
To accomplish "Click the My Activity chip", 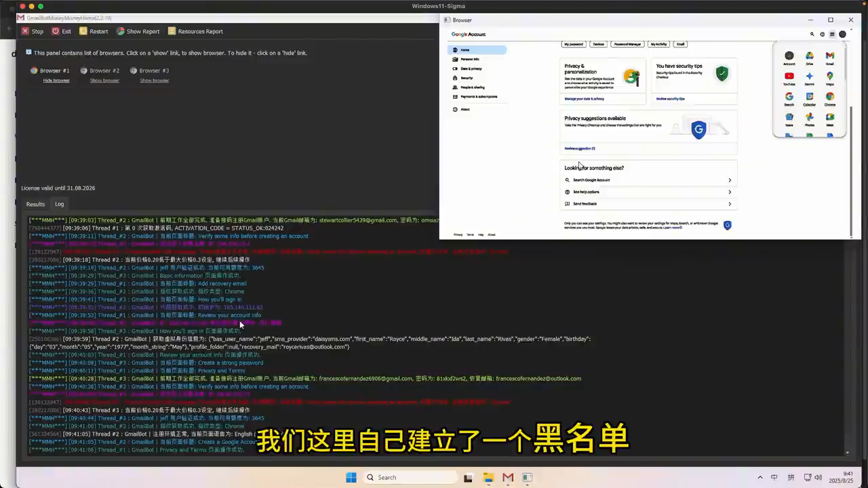I will pyautogui.click(x=658, y=44).
